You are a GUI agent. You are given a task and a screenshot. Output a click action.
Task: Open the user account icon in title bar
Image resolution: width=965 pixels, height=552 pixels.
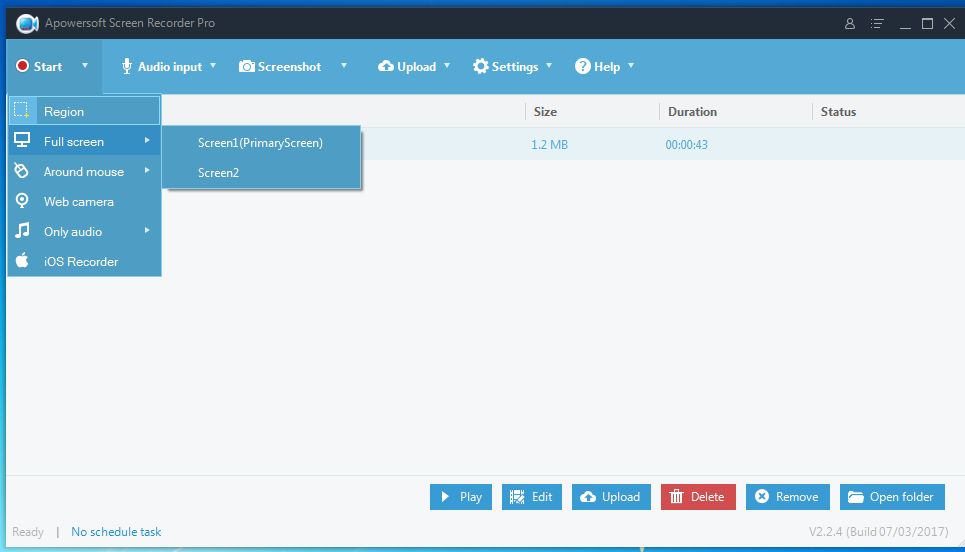(850, 23)
